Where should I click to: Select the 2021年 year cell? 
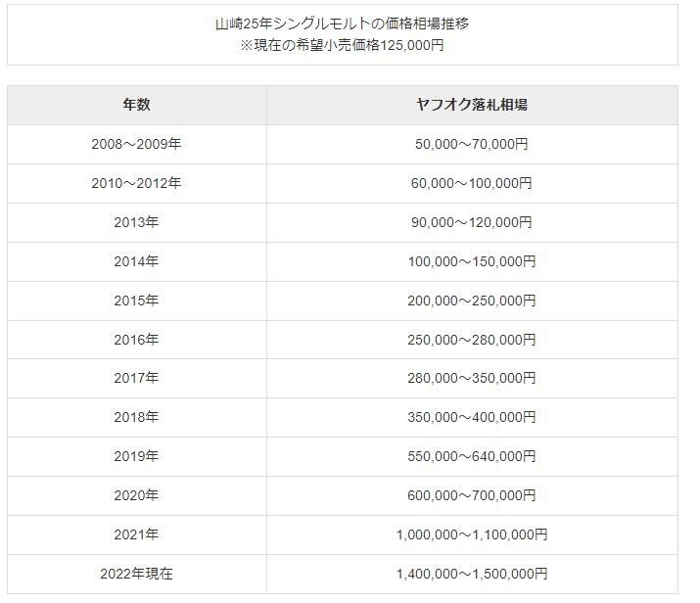coord(136,534)
